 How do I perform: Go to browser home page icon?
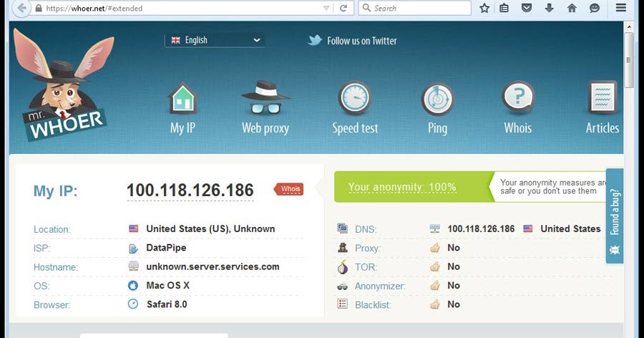click(572, 8)
